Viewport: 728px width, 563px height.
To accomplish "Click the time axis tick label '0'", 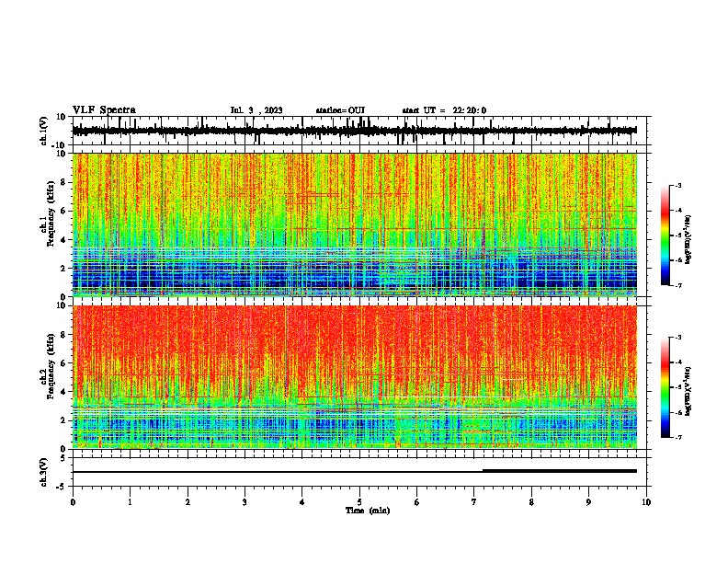I will click(x=73, y=502).
